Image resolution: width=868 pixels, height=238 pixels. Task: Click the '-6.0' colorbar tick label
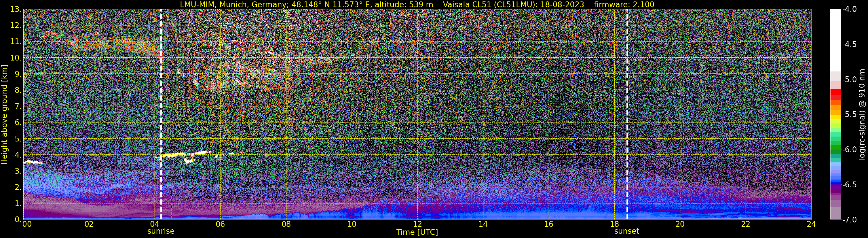pyautogui.click(x=849, y=150)
